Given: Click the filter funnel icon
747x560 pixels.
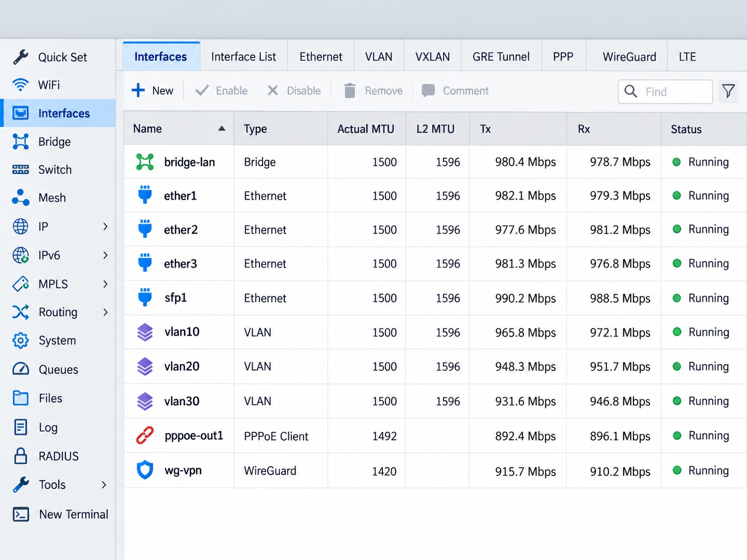Looking at the screenshot, I should point(728,91).
